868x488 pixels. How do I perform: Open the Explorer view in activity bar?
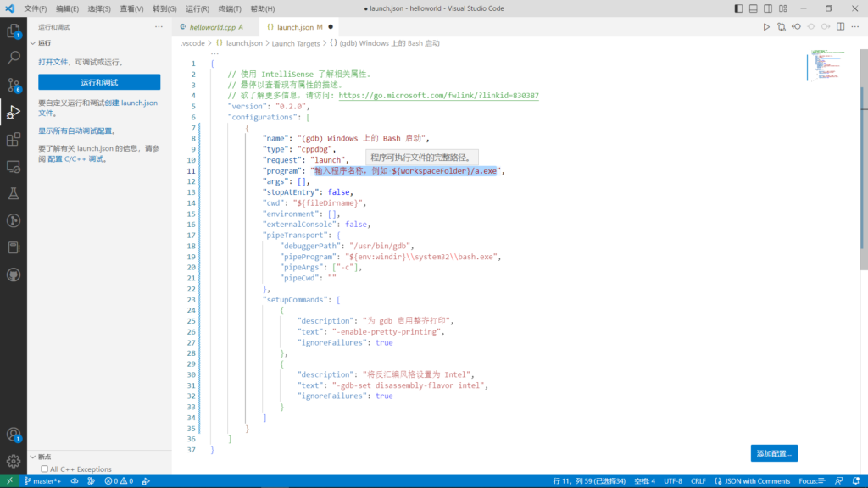14,31
